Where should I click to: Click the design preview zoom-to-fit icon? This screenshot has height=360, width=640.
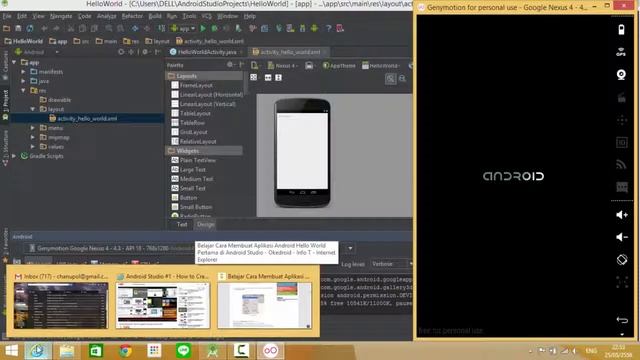tap(391, 79)
